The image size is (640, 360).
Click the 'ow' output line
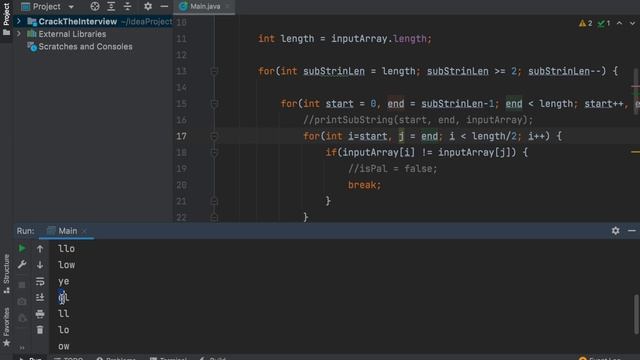tap(63, 346)
